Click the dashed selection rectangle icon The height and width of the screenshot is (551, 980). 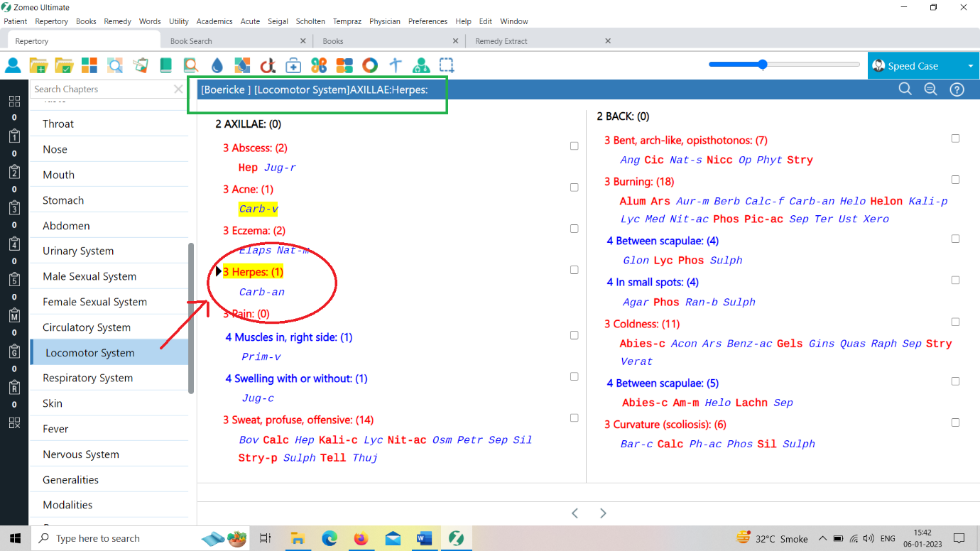(447, 66)
